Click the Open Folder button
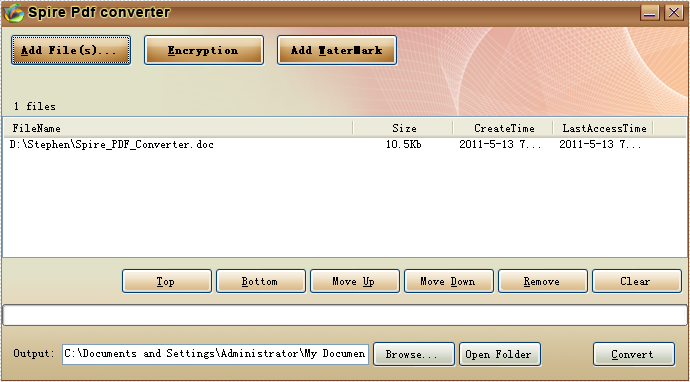Image resolution: width=690 pixels, height=382 pixels. coord(500,354)
